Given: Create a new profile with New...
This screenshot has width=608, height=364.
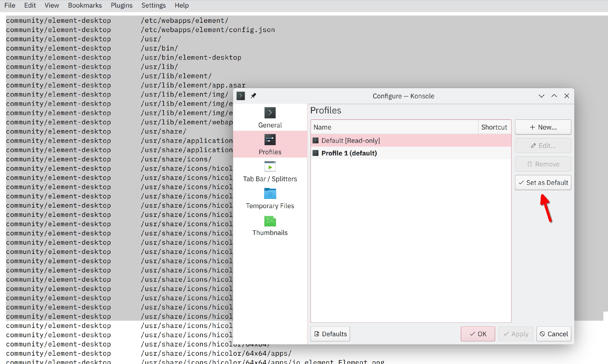Looking at the screenshot, I should tap(543, 127).
